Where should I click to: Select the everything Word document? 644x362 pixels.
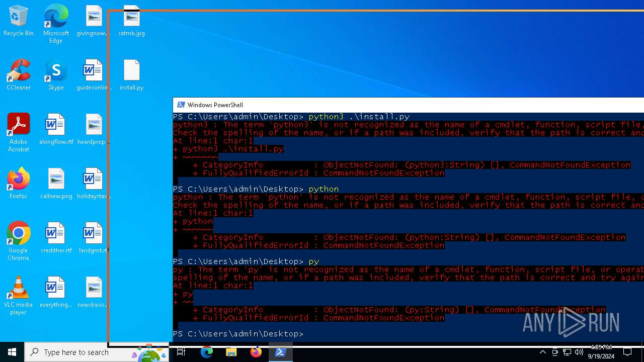[56, 293]
